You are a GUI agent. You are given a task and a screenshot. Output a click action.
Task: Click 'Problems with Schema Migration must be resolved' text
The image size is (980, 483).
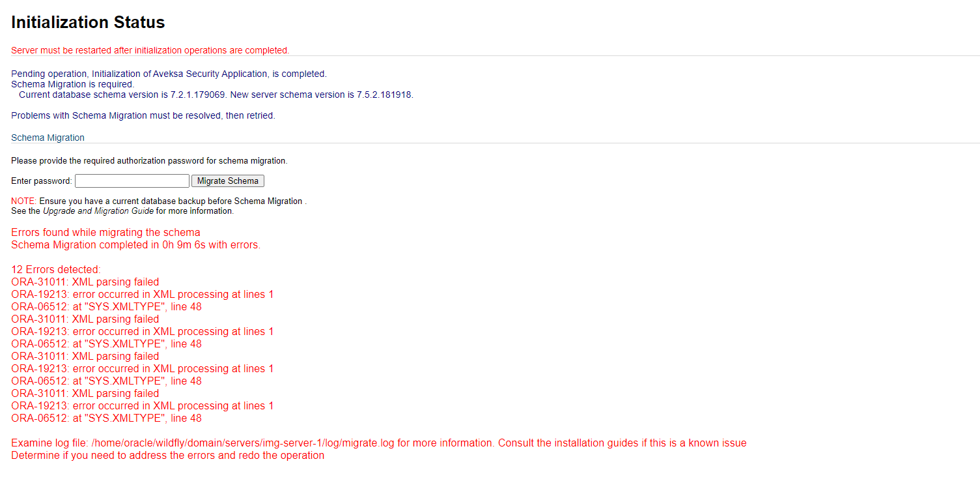143,115
